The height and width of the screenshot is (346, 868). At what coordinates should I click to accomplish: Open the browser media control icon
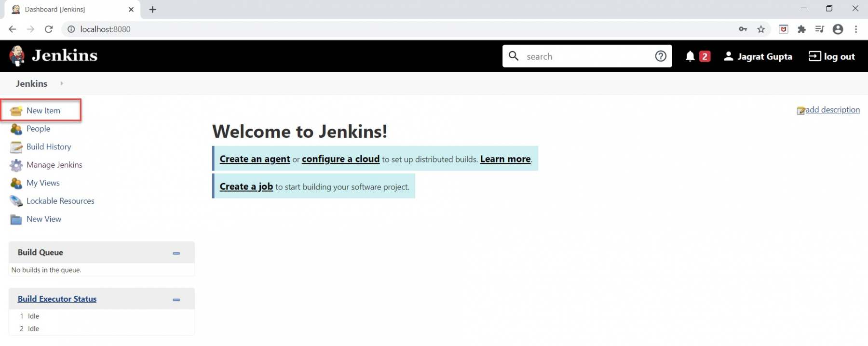click(820, 29)
